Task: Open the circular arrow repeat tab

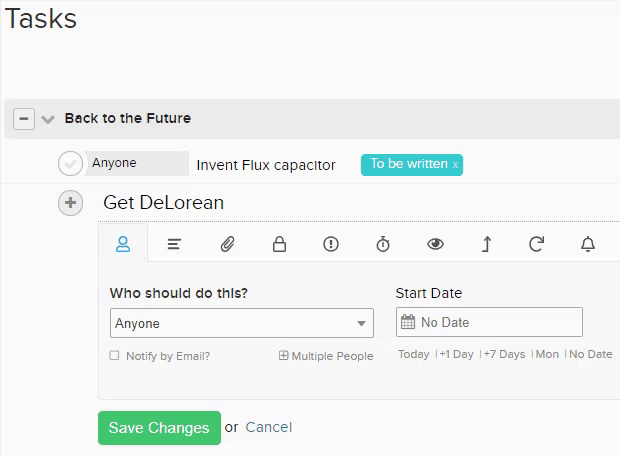Action: [537, 244]
